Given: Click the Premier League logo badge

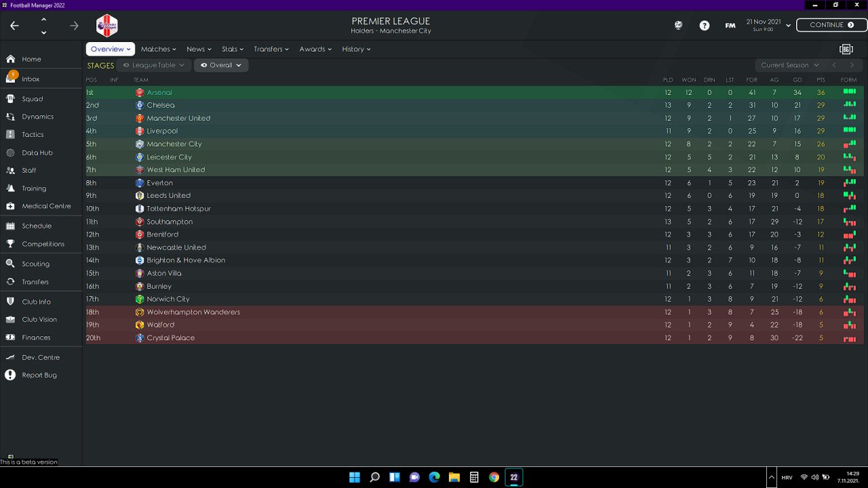Looking at the screenshot, I should pyautogui.click(x=106, y=26).
